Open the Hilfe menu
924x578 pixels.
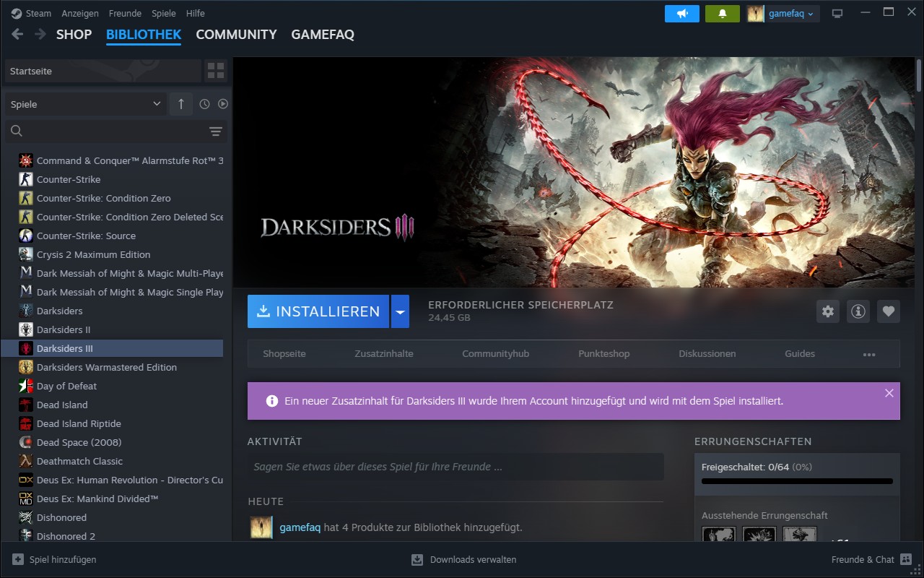pos(195,13)
